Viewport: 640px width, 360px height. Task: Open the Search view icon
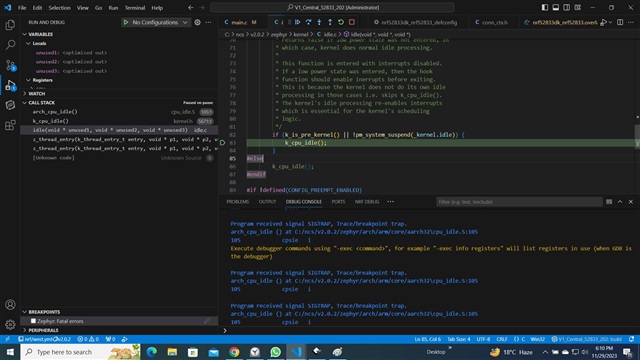pyautogui.click(x=10, y=44)
